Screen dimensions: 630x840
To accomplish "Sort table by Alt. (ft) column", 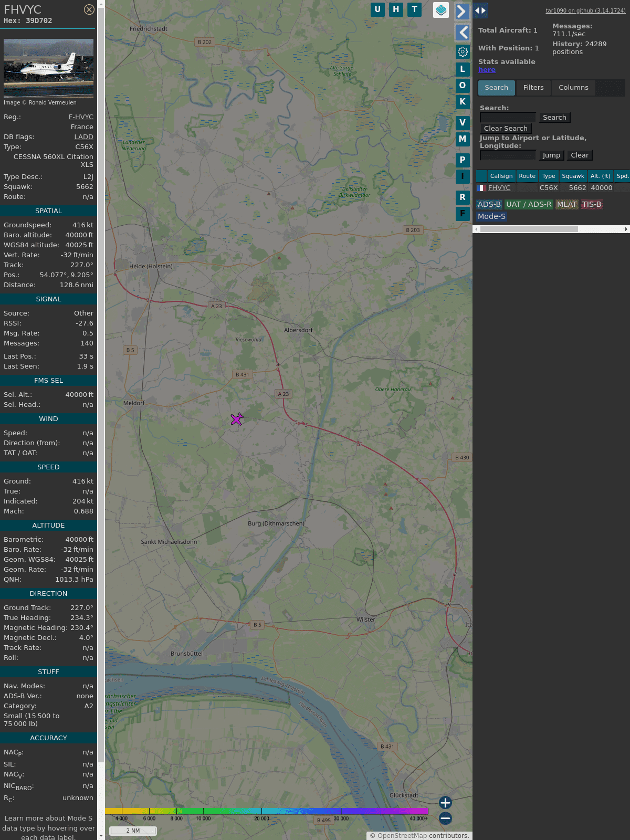I will [600, 176].
